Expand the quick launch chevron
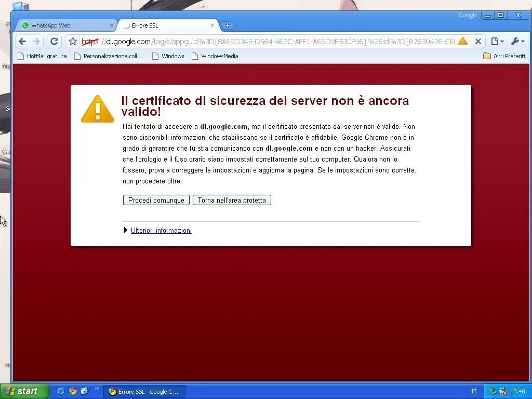 point(97,389)
